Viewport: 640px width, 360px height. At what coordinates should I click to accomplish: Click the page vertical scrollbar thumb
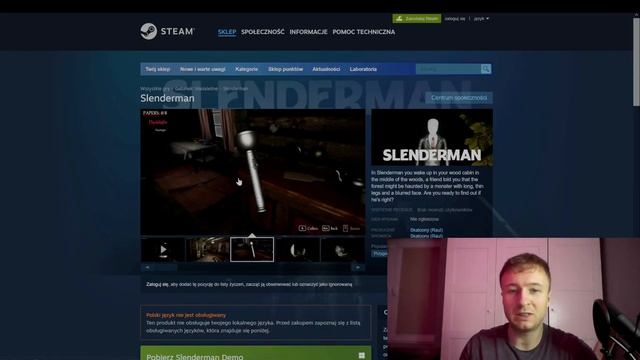636,61
